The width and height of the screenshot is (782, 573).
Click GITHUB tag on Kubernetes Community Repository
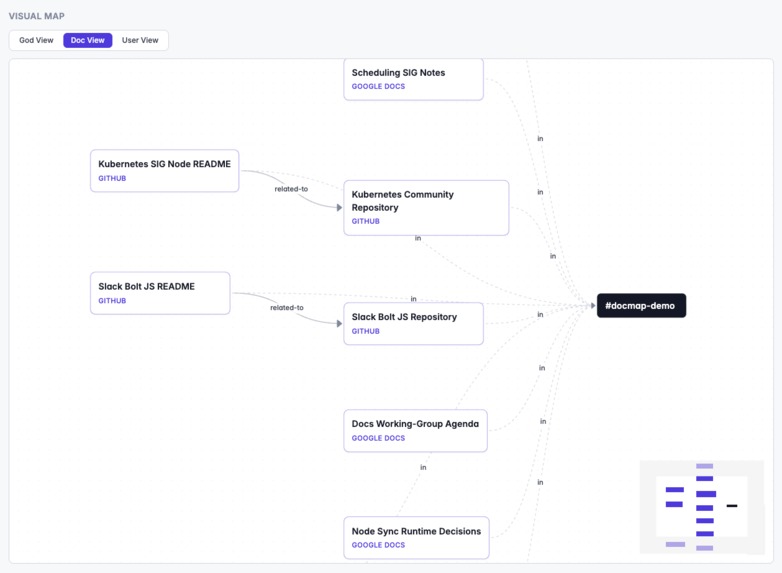tap(366, 221)
